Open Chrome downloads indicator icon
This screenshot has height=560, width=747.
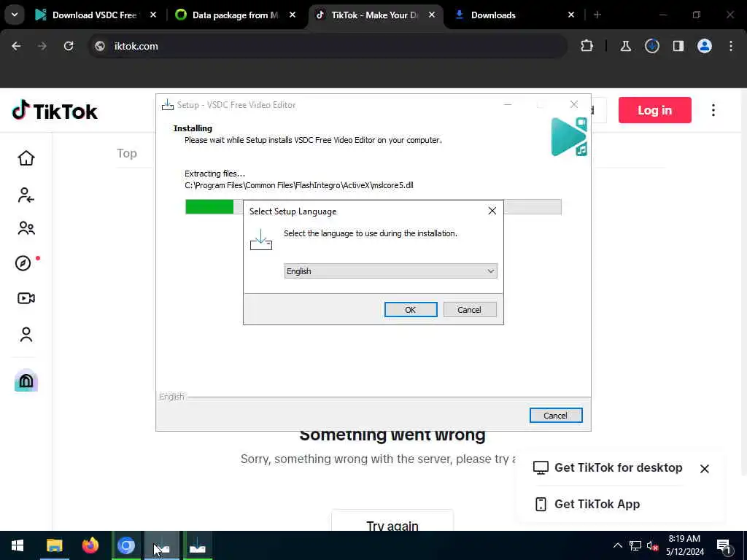click(652, 46)
